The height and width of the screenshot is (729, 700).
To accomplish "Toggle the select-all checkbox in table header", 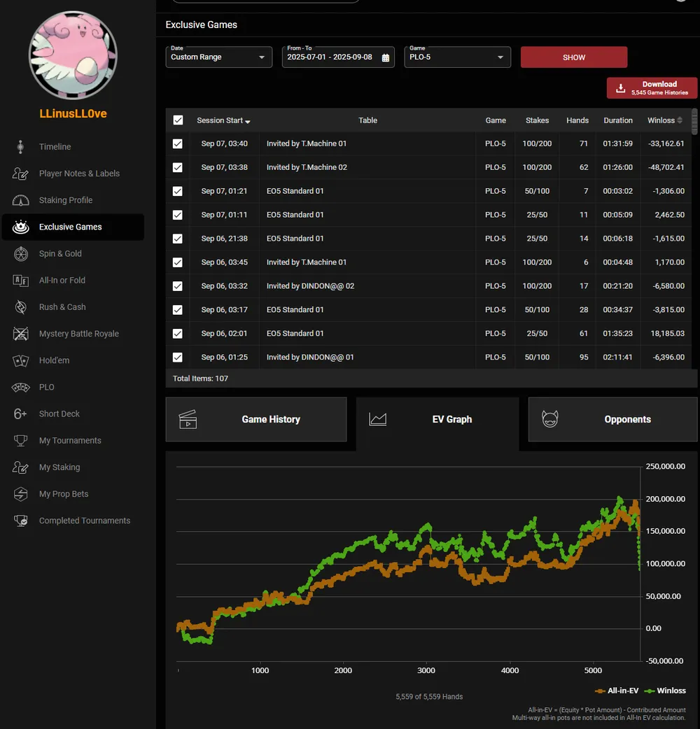I will pos(178,120).
